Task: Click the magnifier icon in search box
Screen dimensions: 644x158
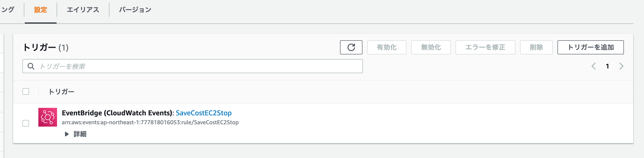Action: pyautogui.click(x=31, y=66)
